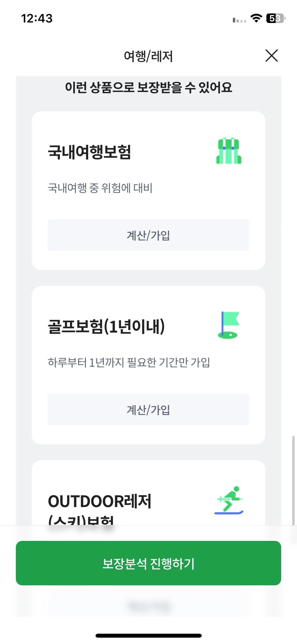Viewport: 297px width, 644px height.
Task: Open the 골프보험(1년이내) card title
Action: coord(106,326)
